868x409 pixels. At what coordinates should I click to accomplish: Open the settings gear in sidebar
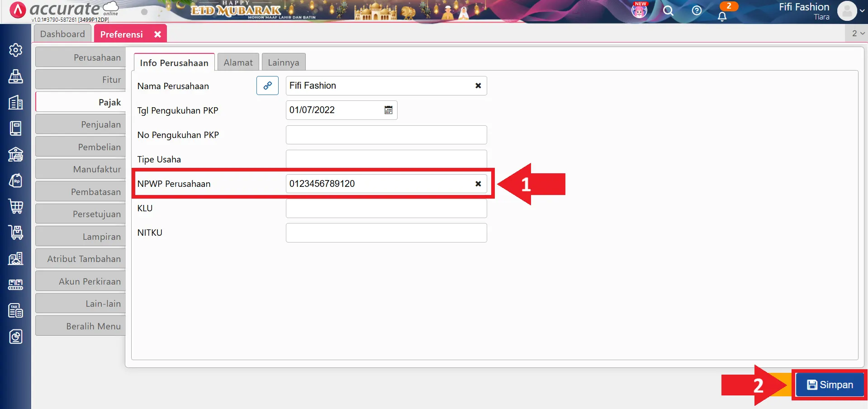tap(15, 50)
